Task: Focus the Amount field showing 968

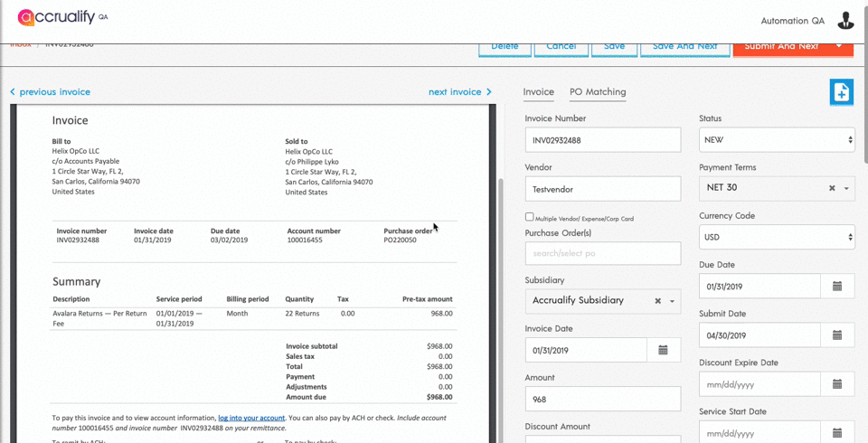Action: tap(603, 399)
